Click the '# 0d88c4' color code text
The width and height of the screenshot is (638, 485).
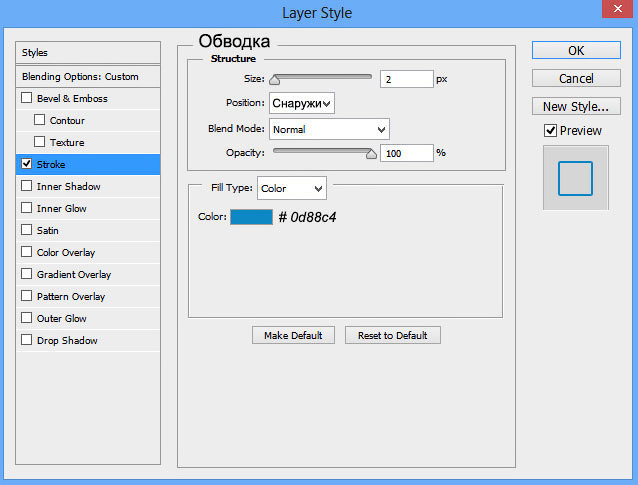tap(307, 217)
